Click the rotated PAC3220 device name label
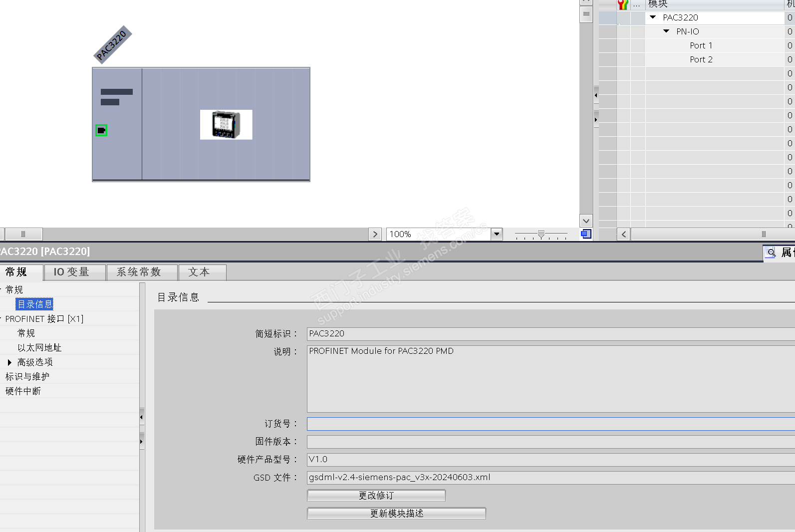The image size is (795, 532). (113, 44)
